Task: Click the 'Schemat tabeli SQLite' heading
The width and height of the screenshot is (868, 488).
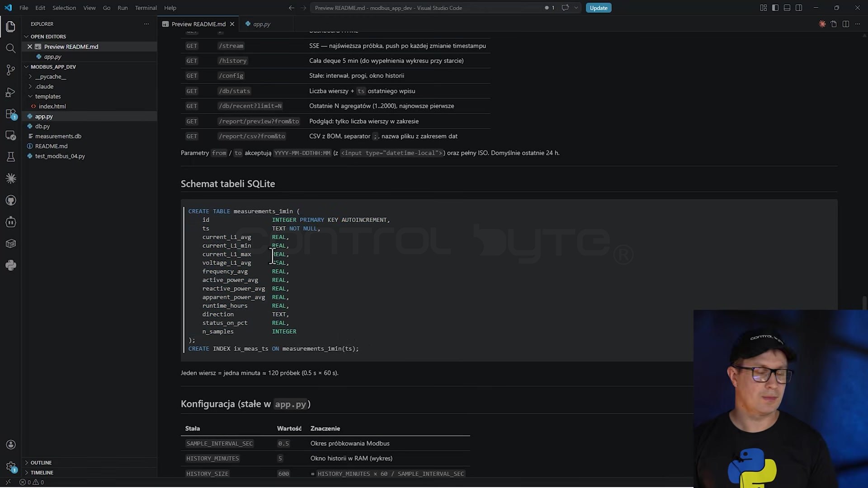Action: click(228, 184)
